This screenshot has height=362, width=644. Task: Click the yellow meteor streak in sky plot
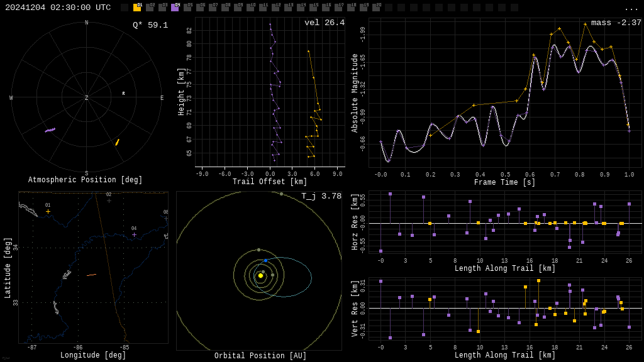pos(117,143)
